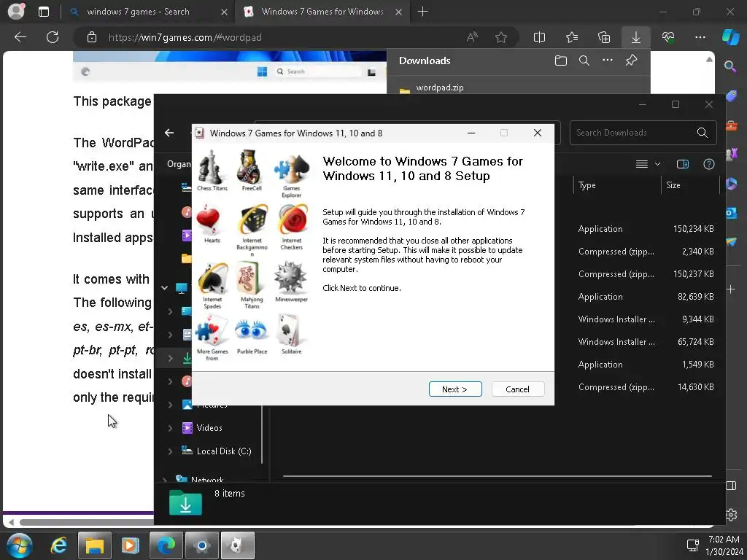Click Edge Downloads toolbar button
The height and width of the screenshot is (560, 747).
[636, 37]
